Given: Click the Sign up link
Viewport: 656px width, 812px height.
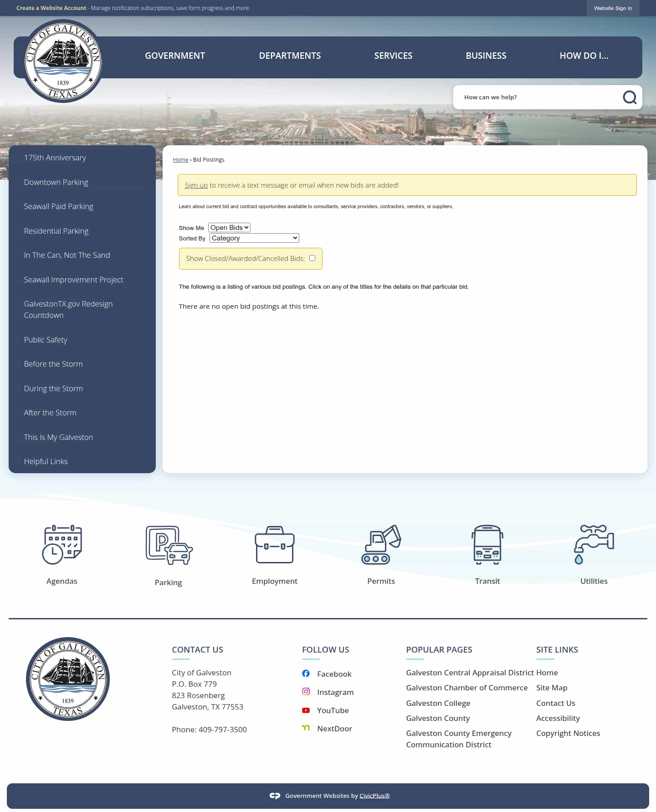Looking at the screenshot, I should tap(196, 185).
